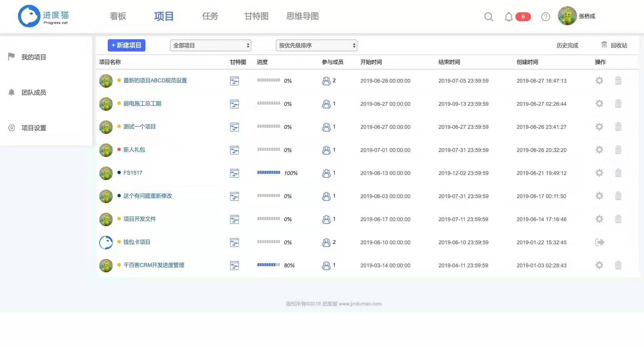
Task: Click the help question mark icon
Action: click(546, 17)
